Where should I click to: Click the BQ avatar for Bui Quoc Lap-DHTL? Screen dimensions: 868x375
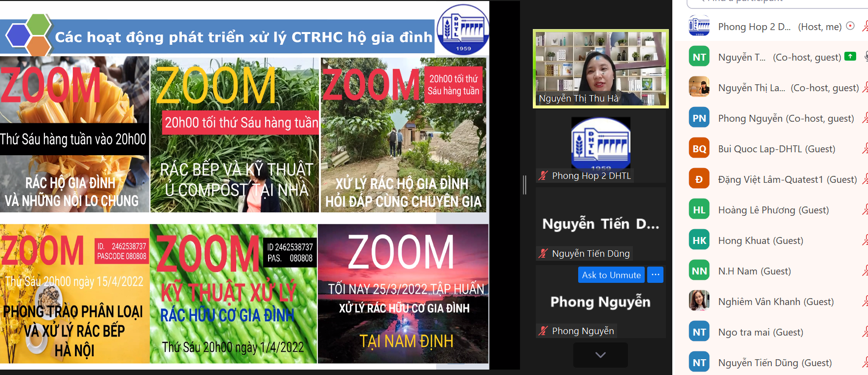[699, 149]
